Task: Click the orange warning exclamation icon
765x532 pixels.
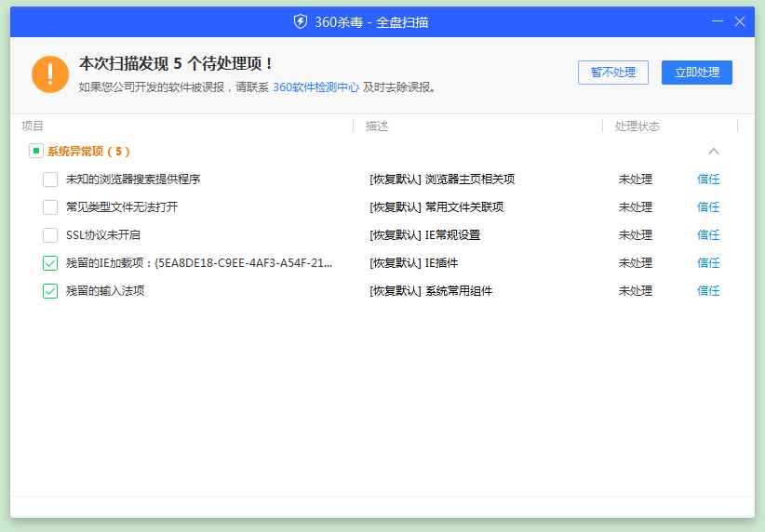Action: pos(50,74)
